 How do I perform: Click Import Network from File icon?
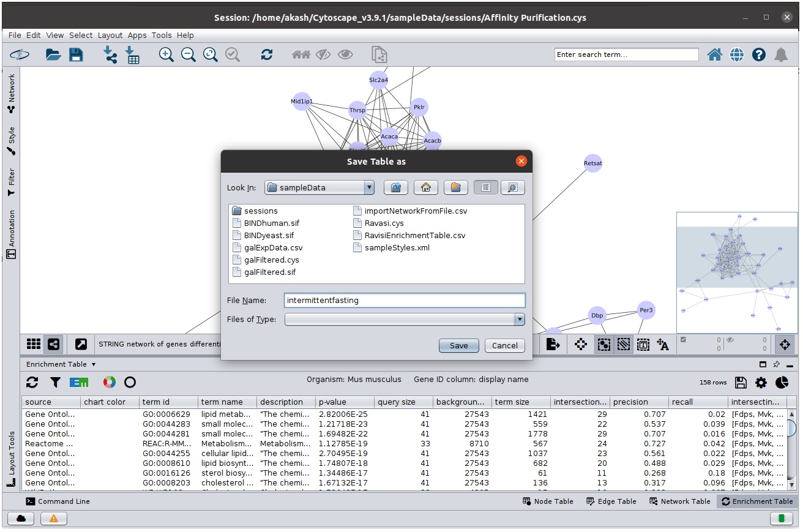click(x=110, y=55)
